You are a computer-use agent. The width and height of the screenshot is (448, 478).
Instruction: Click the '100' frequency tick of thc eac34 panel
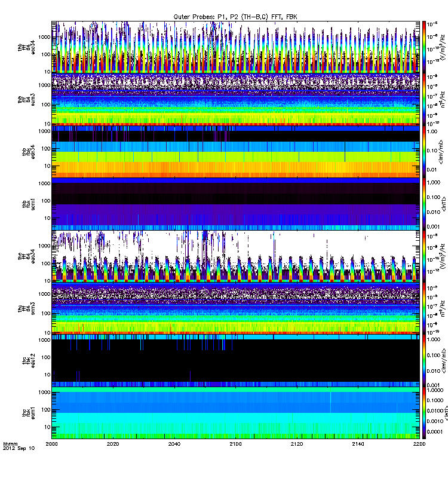tap(46, 263)
